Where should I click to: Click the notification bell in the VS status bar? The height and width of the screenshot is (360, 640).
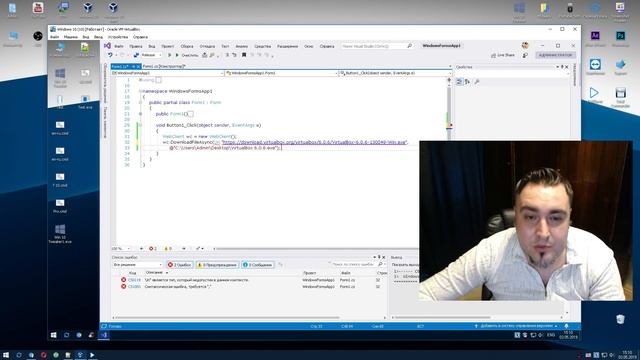[x=567, y=326]
